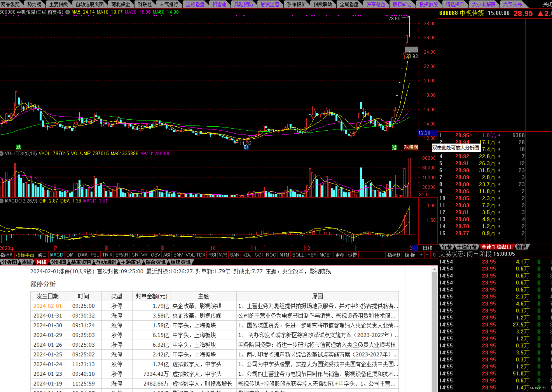This screenshot has height=392, width=552.
Task: Click the 2023年 label on time axis
Action: point(7,248)
